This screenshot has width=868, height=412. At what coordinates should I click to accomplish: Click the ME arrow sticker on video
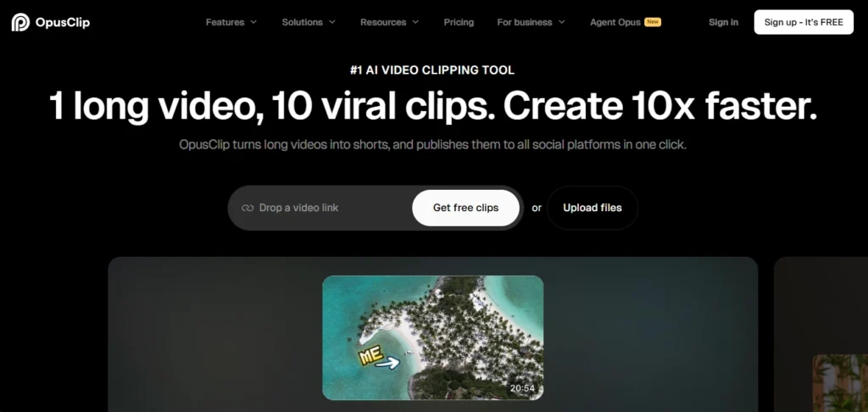click(x=377, y=358)
